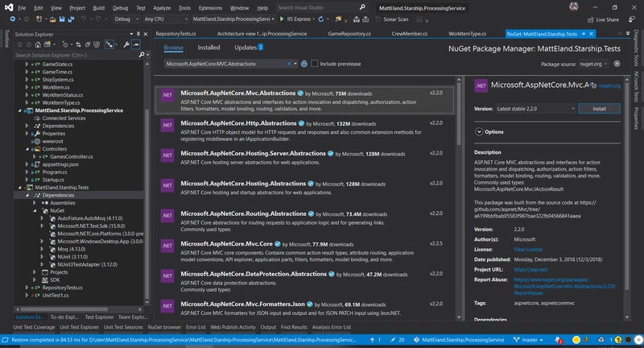Click the Install button for the package
This screenshot has height=348, width=644.
coord(599,109)
